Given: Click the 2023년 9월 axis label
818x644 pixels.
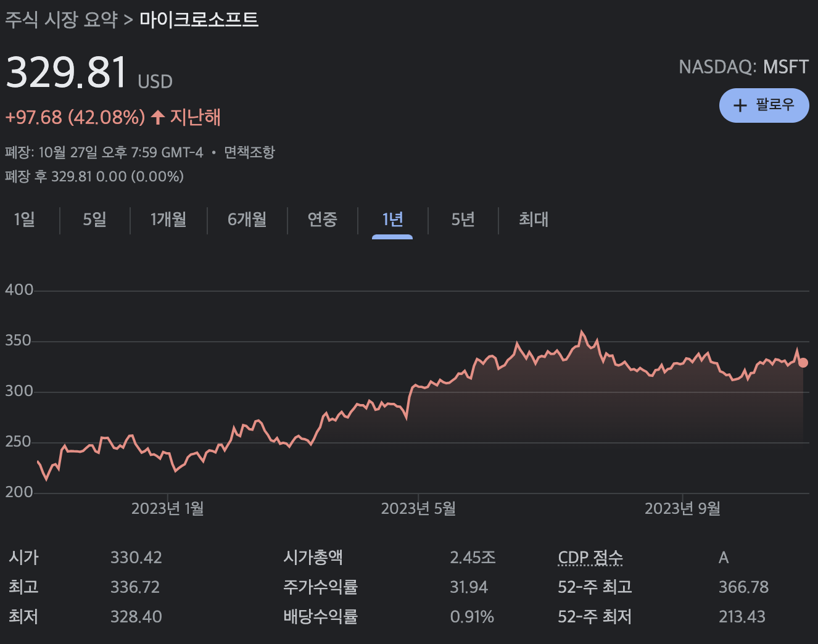Looking at the screenshot, I should (x=682, y=509).
